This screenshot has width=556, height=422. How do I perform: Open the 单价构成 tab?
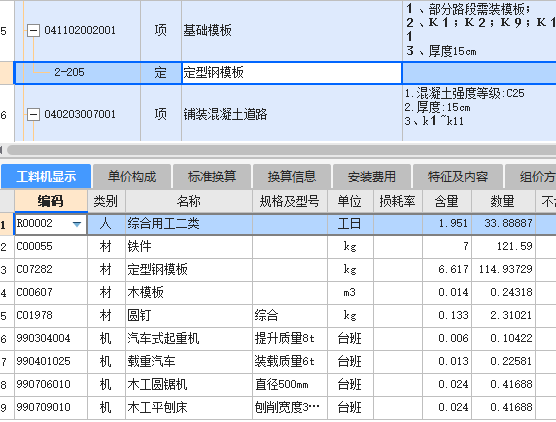point(132,176)
